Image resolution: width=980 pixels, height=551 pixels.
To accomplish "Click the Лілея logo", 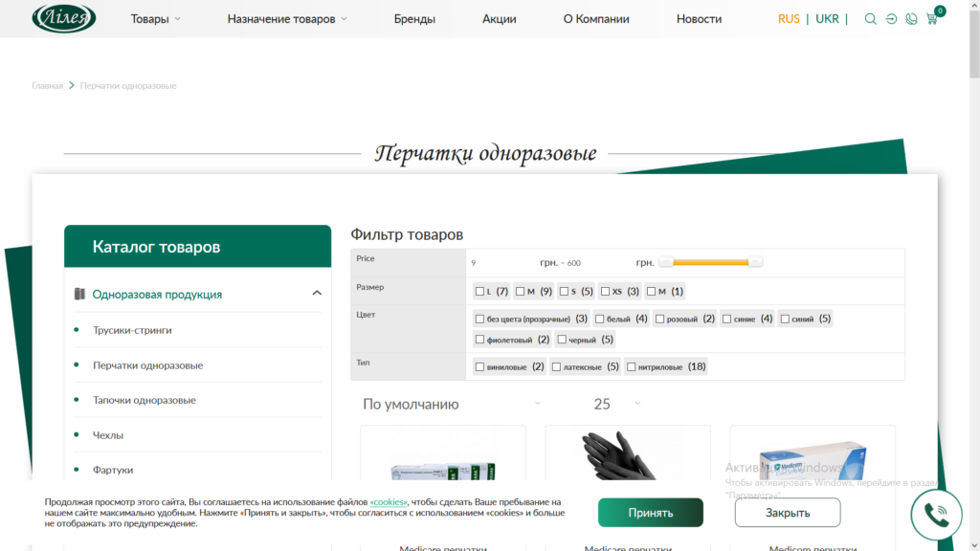I will [x=64, y=17].
